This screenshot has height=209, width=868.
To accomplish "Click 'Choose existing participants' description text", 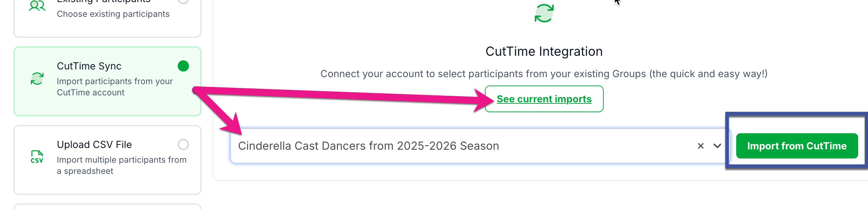I will click(x=113, y=14).
